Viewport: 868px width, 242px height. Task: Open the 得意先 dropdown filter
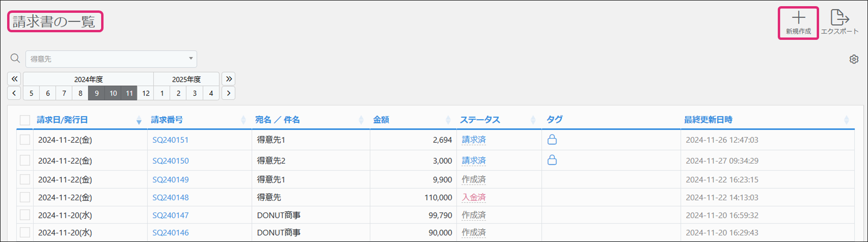pyautogui.click(x=111, y=59)
